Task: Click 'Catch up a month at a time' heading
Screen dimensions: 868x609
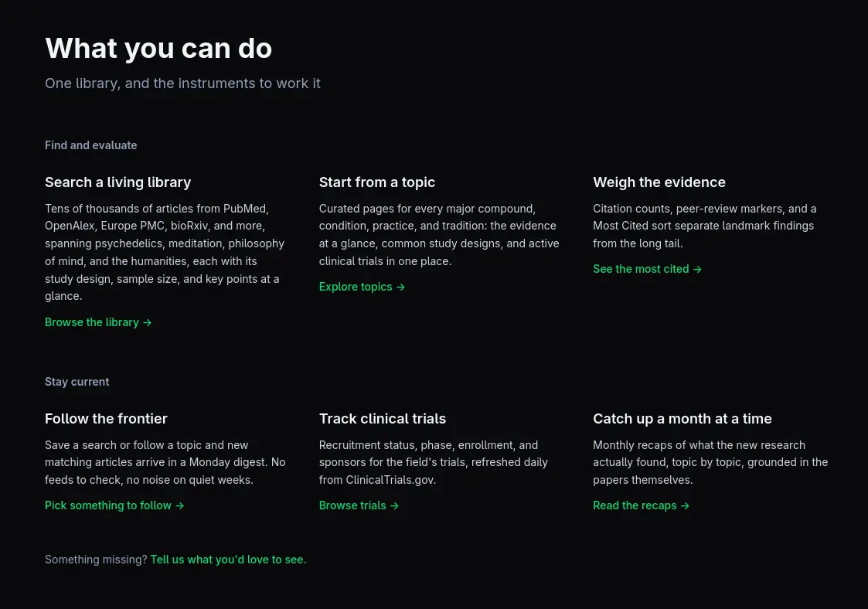Action: 682,419
